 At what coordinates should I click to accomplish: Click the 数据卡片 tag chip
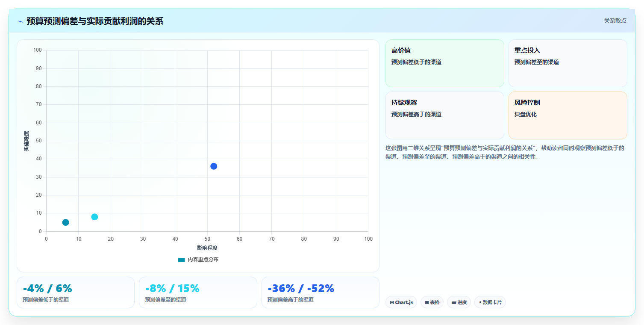(x=490, y=302)
